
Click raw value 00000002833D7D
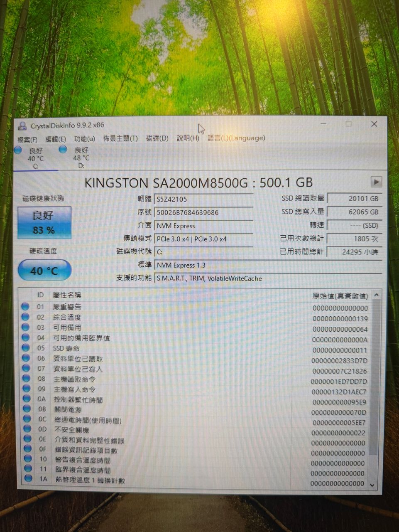[340, 360]
